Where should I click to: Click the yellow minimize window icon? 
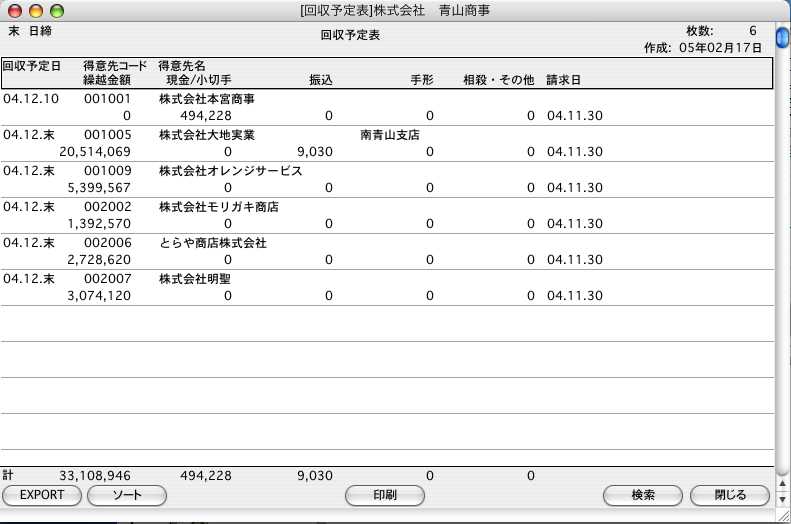(x=36, y=10)
